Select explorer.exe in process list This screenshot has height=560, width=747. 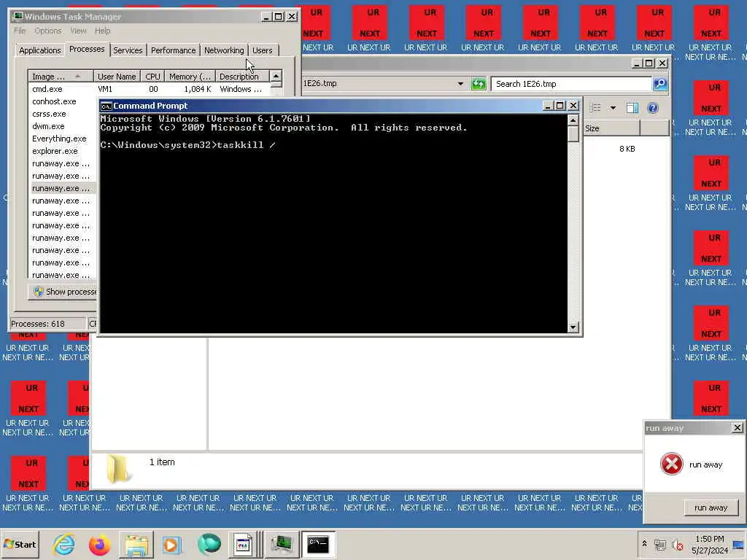coord(55,151)
